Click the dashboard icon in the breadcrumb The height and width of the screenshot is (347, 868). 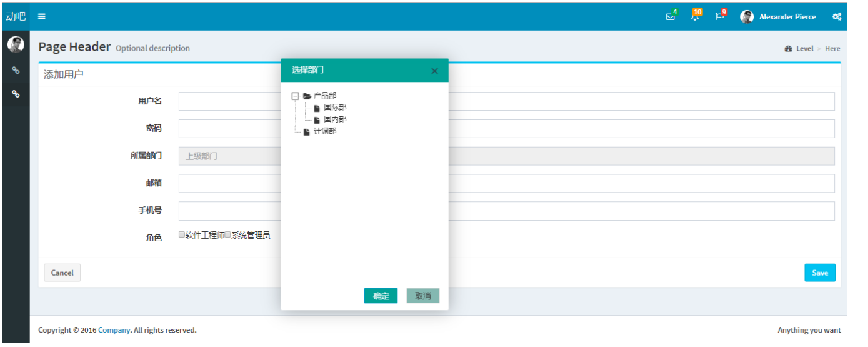(789, 49)
